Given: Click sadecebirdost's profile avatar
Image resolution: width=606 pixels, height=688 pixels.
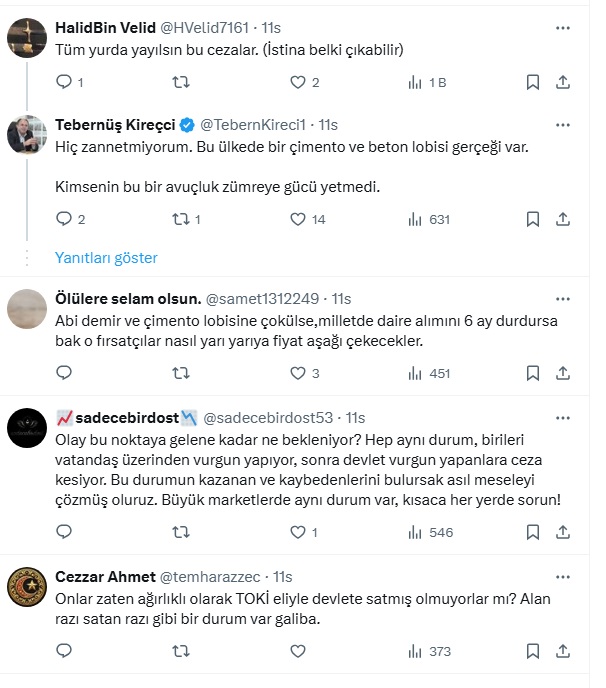Looking at the screenshot, I should [x=27, y=427].
